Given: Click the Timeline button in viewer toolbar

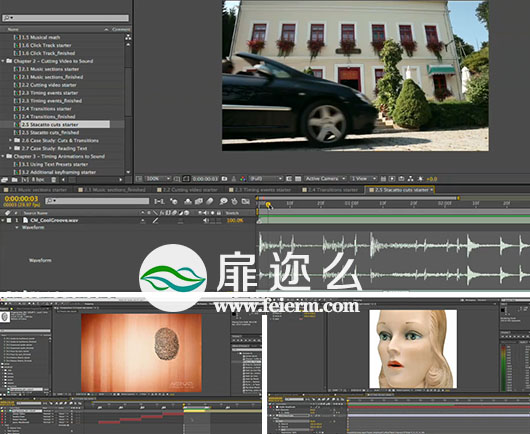Looking at the screenshot, I should [x=401, y=179].
